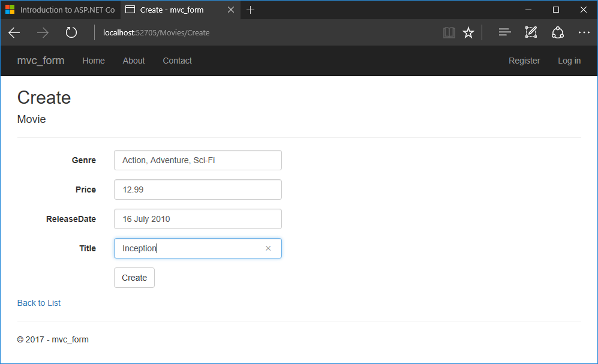Open the More actions ellipsis menu
Image resolution: width=598 pixels, height=364 pixels.
click(584, 33)
